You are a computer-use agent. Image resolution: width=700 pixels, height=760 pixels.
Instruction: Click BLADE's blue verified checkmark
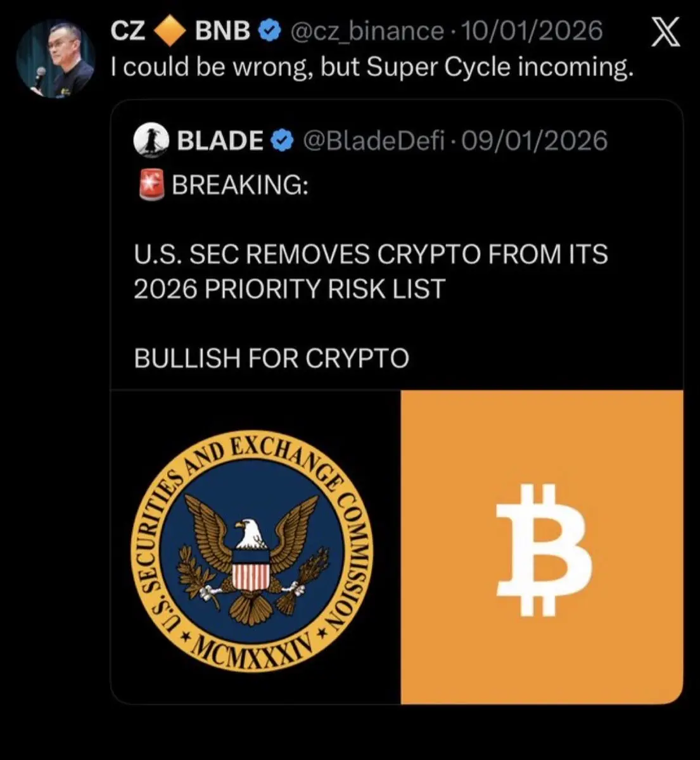point(282,140)
